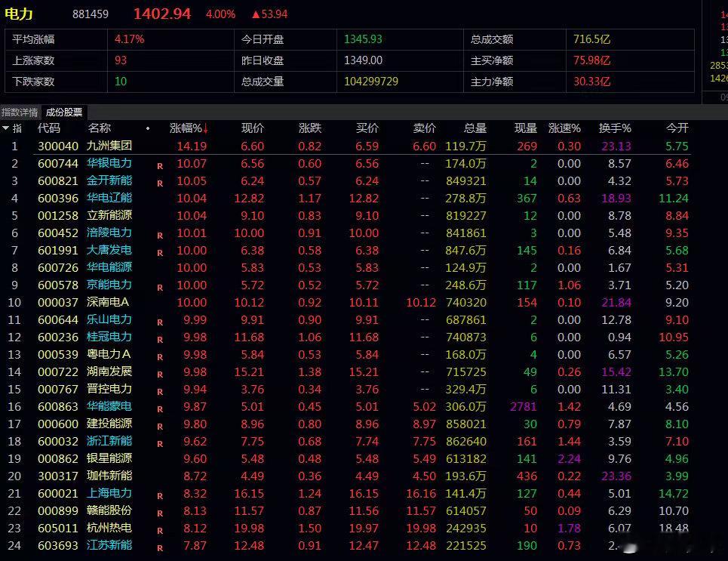The height and width of the screenshot is (561, 728).
Task: Select stock code 600644
Action: click(x=58, y=320)
